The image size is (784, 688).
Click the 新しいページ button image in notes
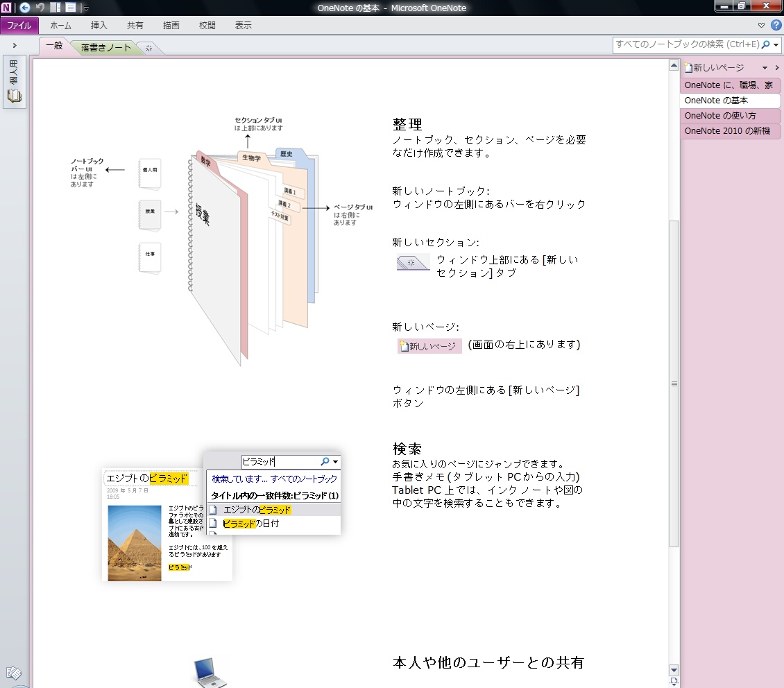429,346
